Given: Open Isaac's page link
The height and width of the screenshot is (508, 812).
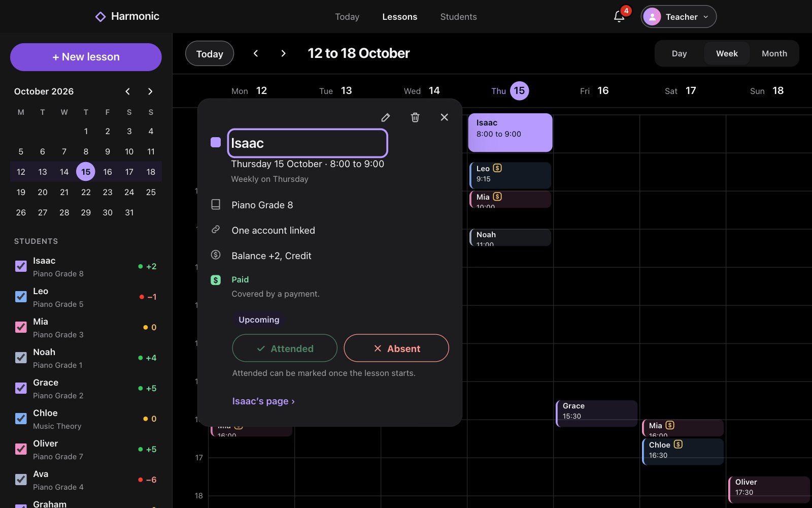Looking at the screenshot, I should coord(263,401).
